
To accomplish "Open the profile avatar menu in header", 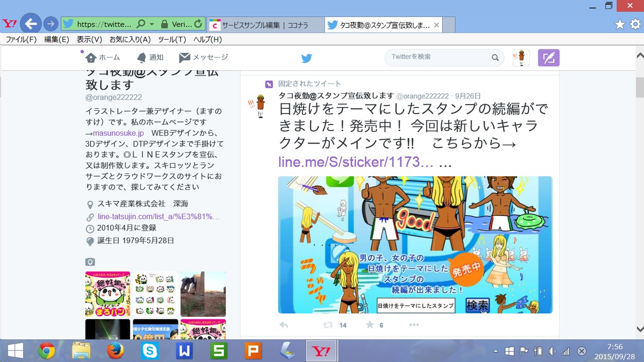I will tap(521, 58).
